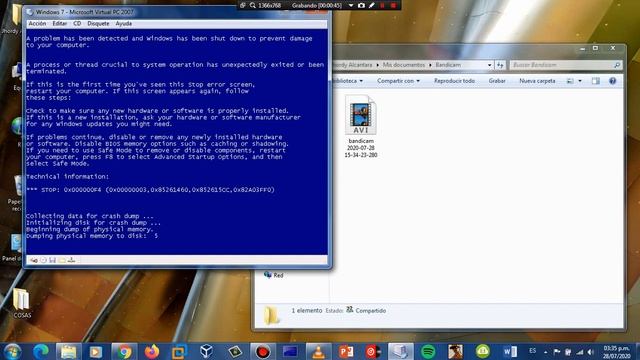
Task: Open VLC media player from taskbar
Action: click(318, 351)
